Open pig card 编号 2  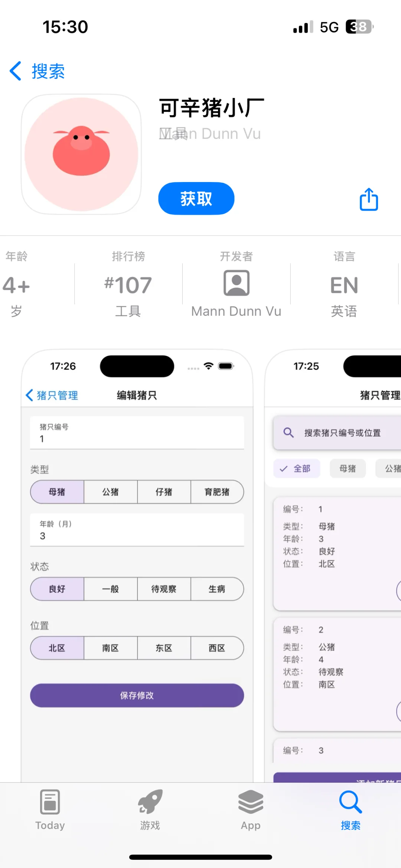coord(337,674)
